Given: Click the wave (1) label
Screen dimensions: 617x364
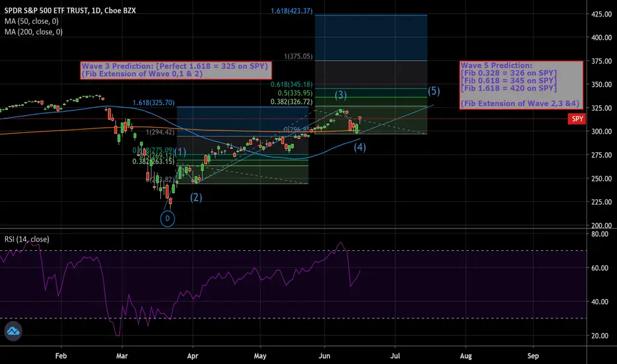Looking at the screenshot, I should tap(180, 152).
